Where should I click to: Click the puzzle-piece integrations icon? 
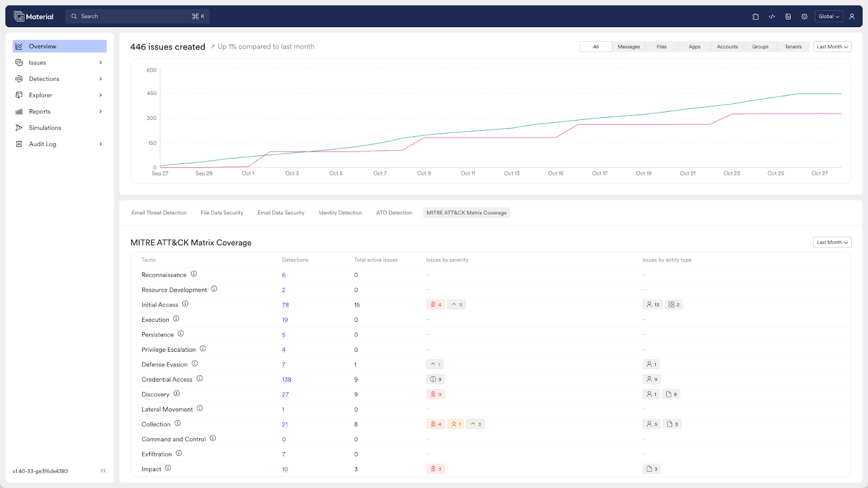point(755,17)
